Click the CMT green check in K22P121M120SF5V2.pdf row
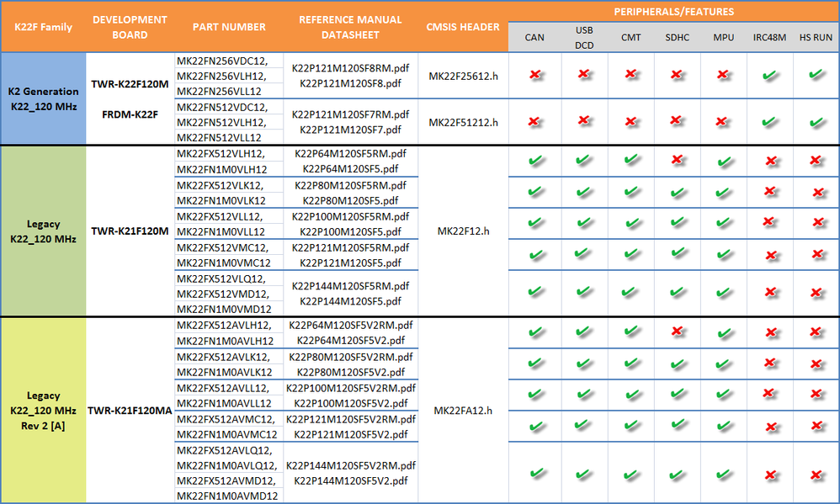840x504 pixels. 630,424
